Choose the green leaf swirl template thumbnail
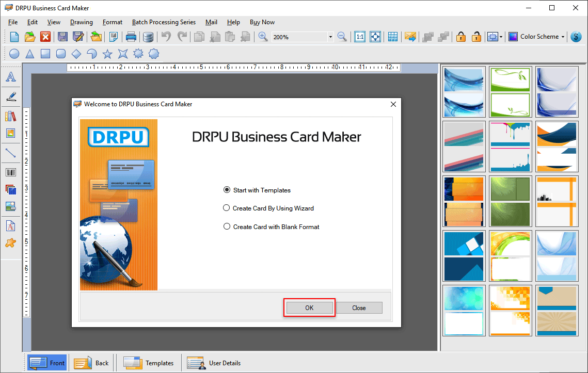Screen dimensions: 588x373 [511, 92]
